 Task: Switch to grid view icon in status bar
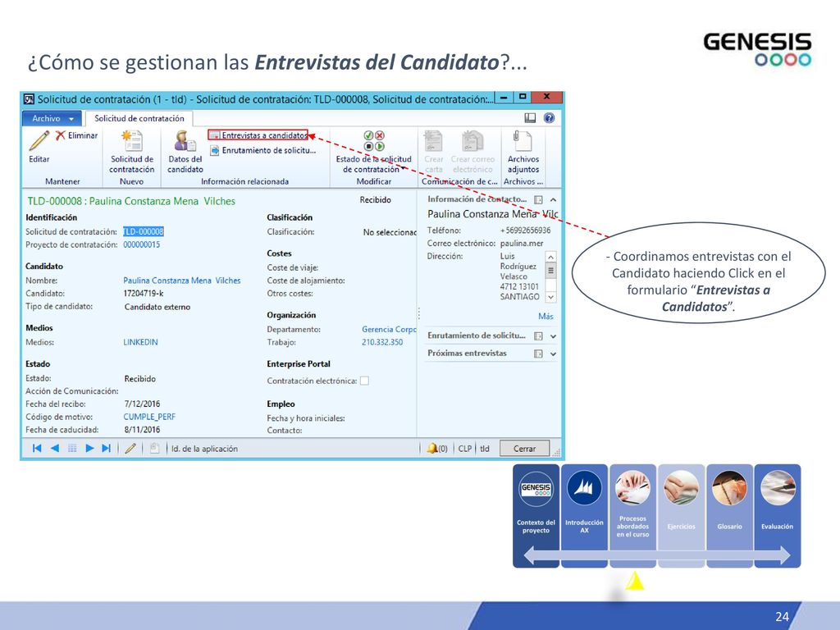click(x=72, y=449)
